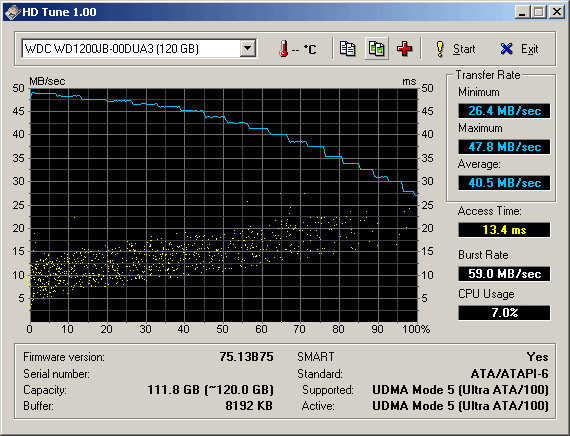Click the firmware version value 75.13B75
Screen dimensions: 570x436
(x=246, y=357)
